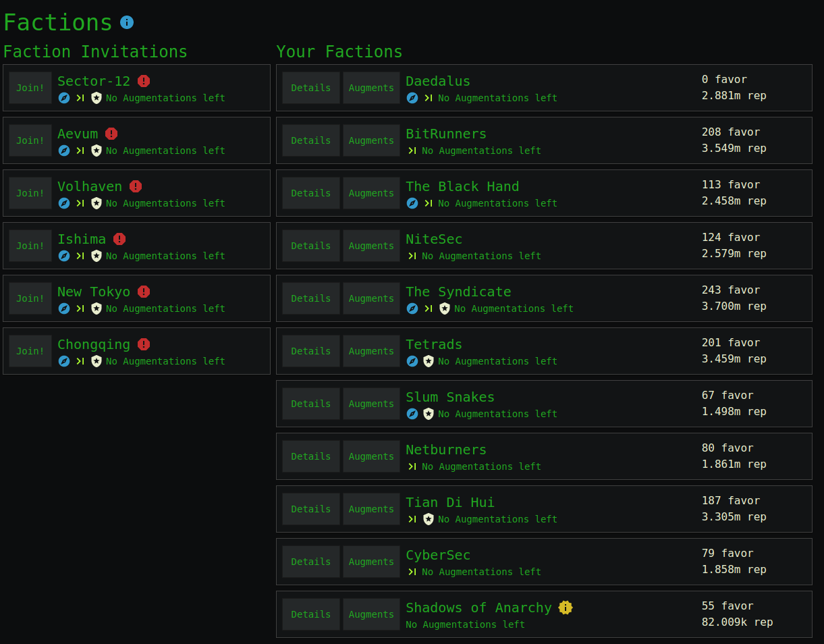Click the yellow info badge beside Shadows of Anarchy
Image resolution: width=824 pixels, height=644 pixels.
(566, 608)
